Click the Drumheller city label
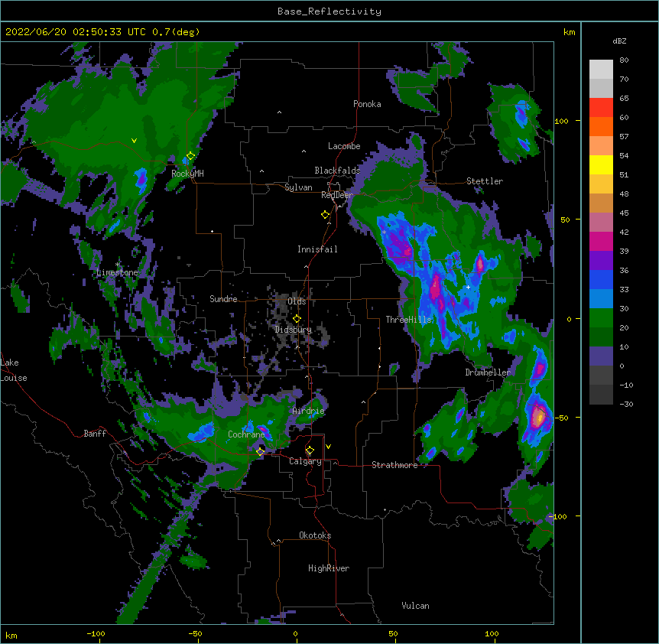This screenshot has width=659, height=644. click(488, 372)
